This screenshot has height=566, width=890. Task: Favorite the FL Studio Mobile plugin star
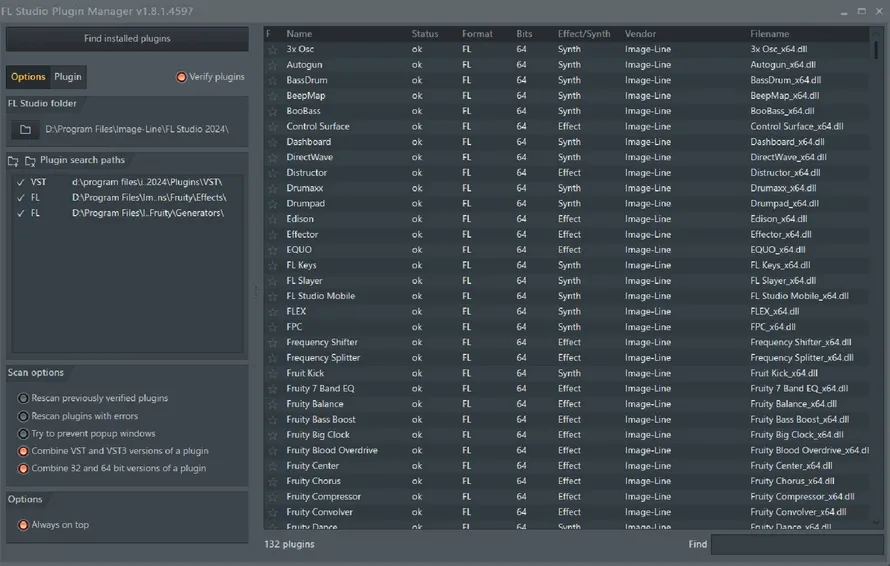point(272,296)
